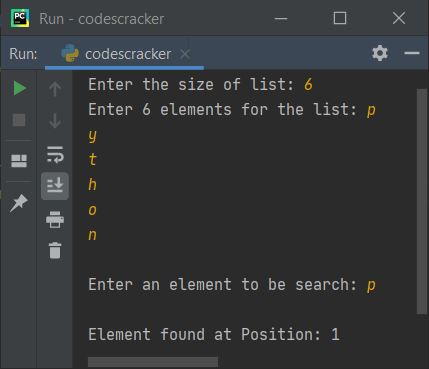
Task: Open Run panel settings gear
Action: [380, 53]
